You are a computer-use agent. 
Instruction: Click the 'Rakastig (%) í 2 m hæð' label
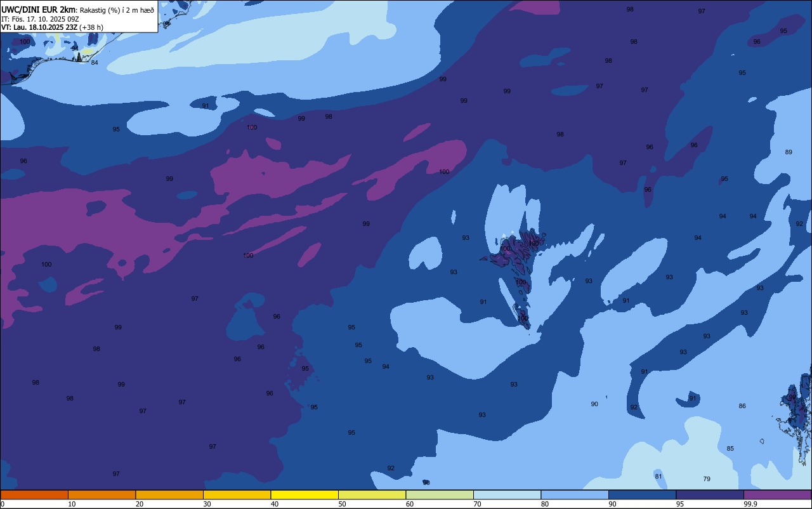(117, 10)
